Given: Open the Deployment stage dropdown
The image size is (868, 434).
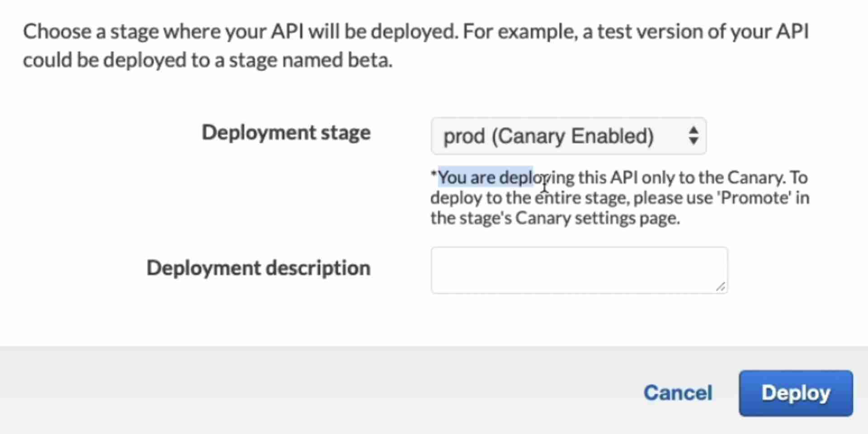Looking at the screenshot, I should coord(568,136).
